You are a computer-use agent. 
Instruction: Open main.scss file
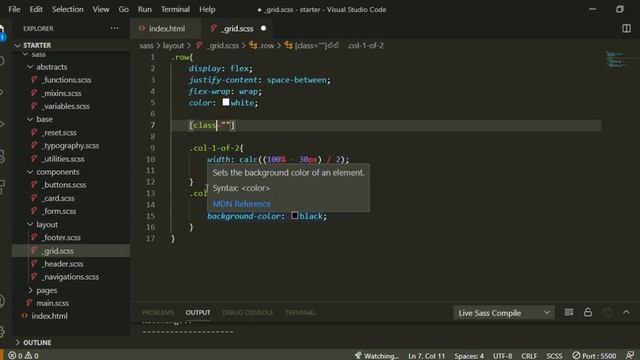(x=52, y=303)
